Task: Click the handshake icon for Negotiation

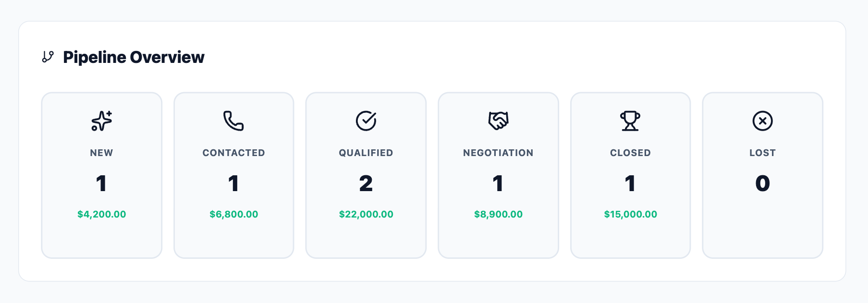Action: 498,121
